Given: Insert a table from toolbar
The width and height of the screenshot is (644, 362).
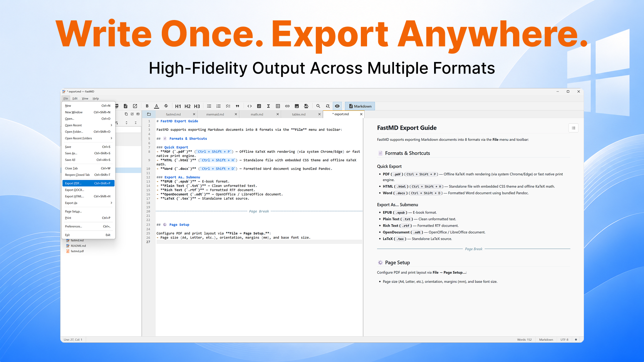Looking at the screenshot, I should pyautogui.click(x=278, y=106).
